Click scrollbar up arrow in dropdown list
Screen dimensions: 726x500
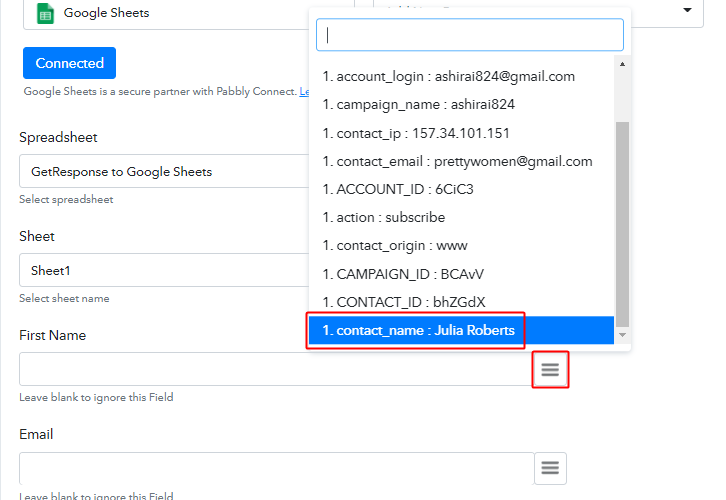point(622,64)
